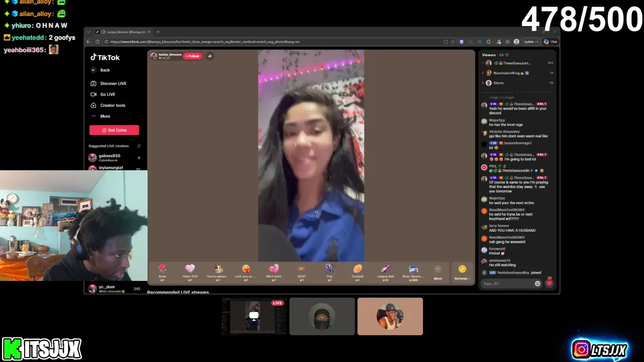Send the Rose gift
Viewport: 644px width, 362px height.
tap(162, 272)
